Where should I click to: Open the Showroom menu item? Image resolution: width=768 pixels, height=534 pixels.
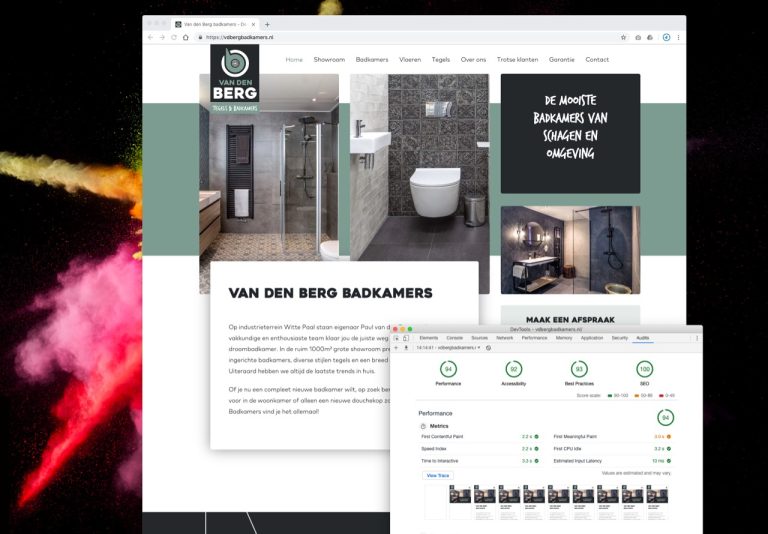pyautogui.click(x=329, y=60)
